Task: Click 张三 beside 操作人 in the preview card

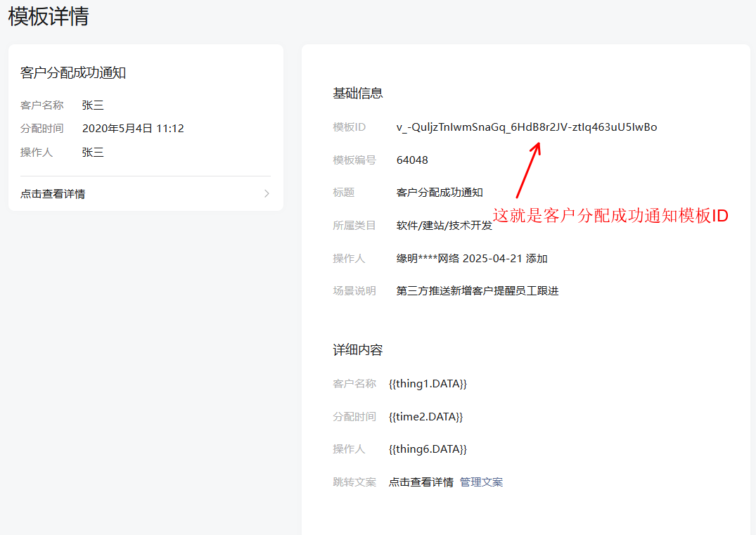Action: tap(93, 153)
